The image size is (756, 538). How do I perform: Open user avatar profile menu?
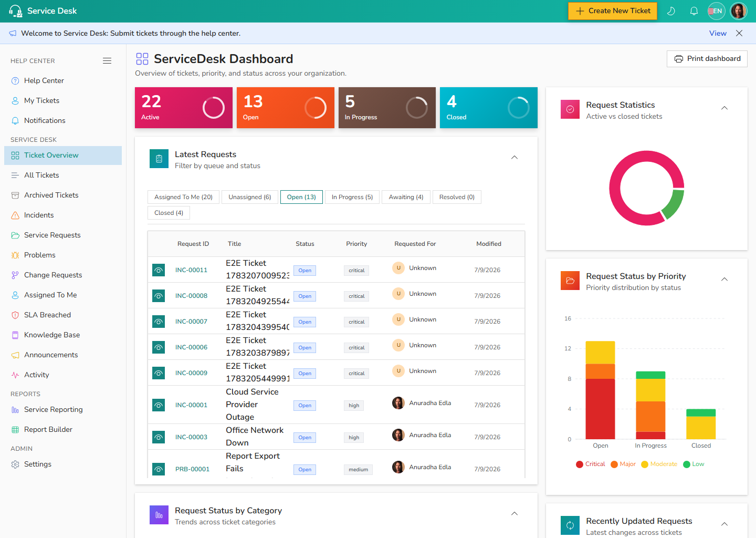(x=739, y=11)
